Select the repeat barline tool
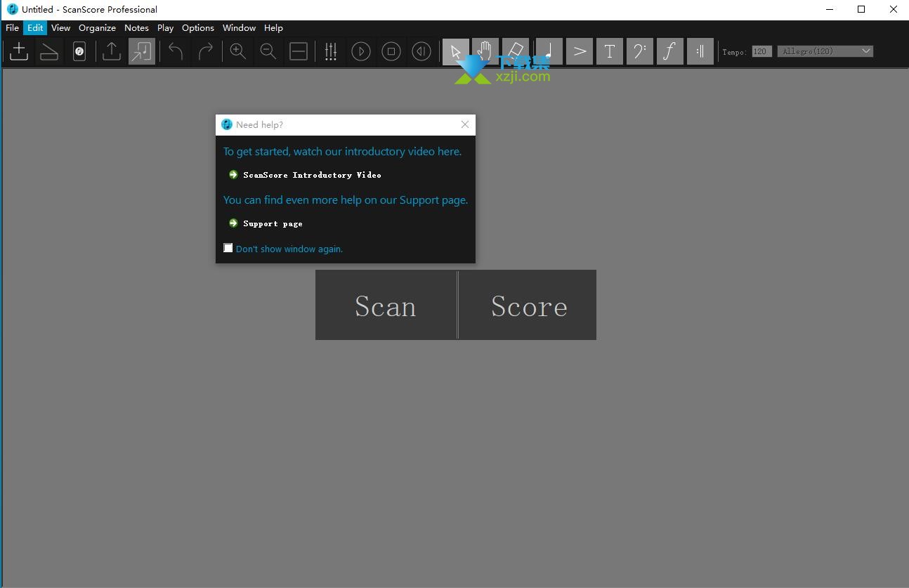Image resolution: width=909 pixels, height=588 pixels. click(700, 51)
